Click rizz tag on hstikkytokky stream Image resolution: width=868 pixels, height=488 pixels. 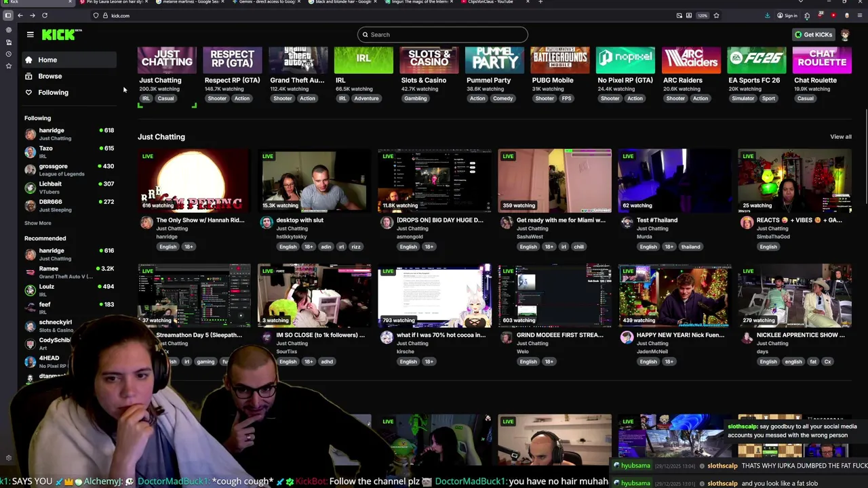[x=356, y=247]
